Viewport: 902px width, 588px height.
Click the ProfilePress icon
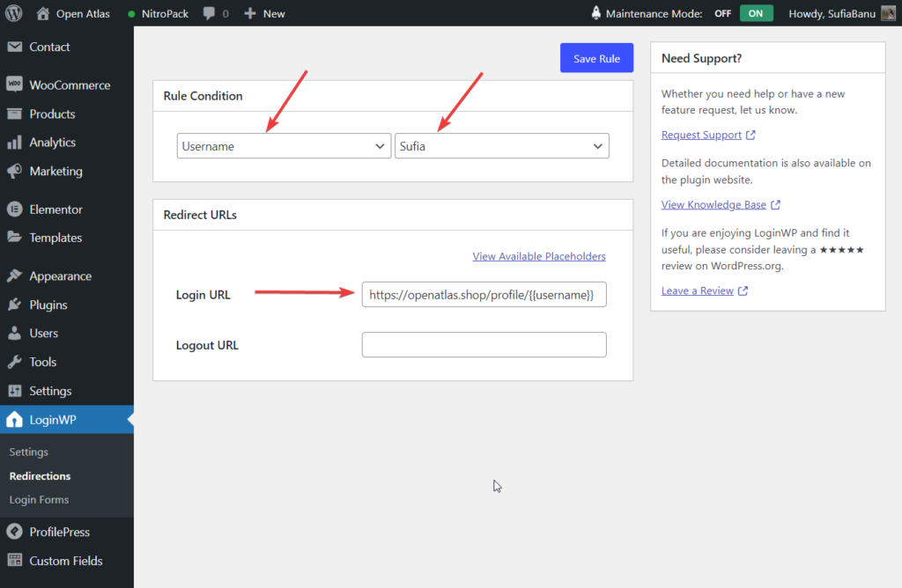[14, 532]
